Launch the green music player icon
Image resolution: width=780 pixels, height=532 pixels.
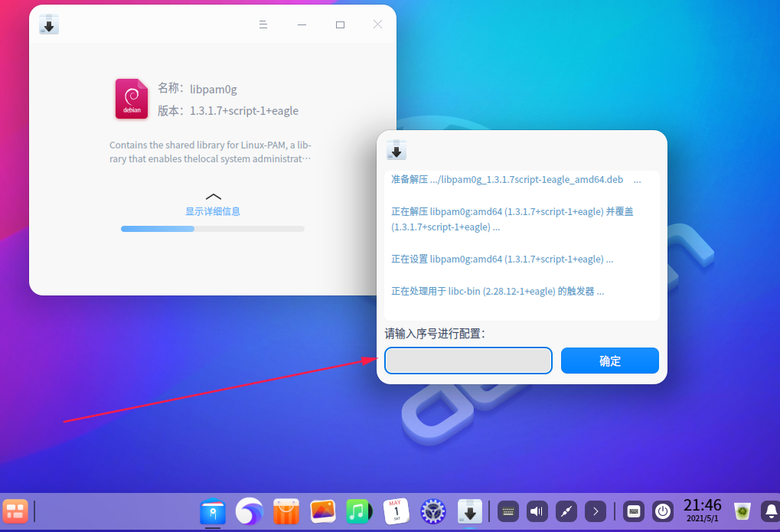359,511
